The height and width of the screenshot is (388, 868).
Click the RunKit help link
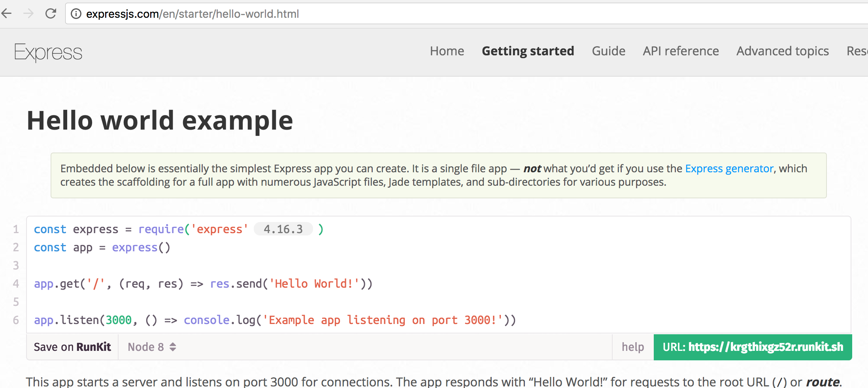tap(633, 347)
